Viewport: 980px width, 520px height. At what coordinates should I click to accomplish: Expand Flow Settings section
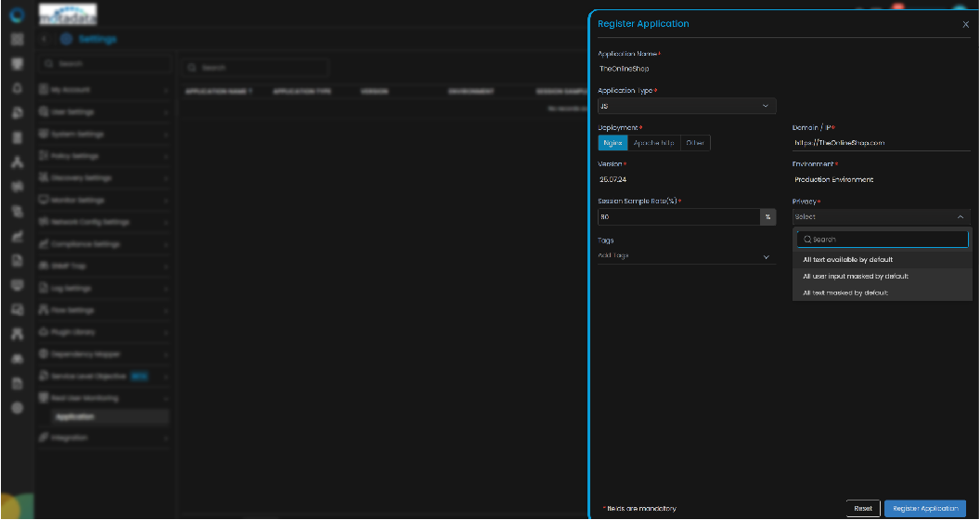click(104, 311)
